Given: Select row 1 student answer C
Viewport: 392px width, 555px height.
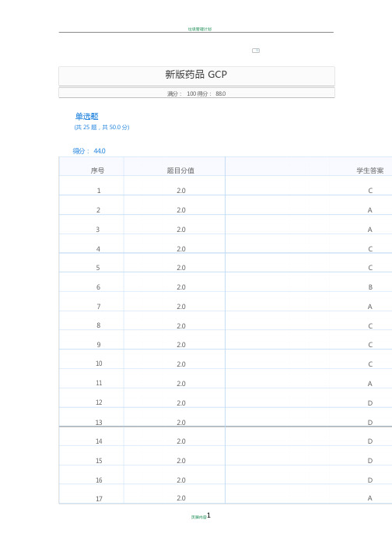Looking at the screenshot, I should [x=370, y=191].
